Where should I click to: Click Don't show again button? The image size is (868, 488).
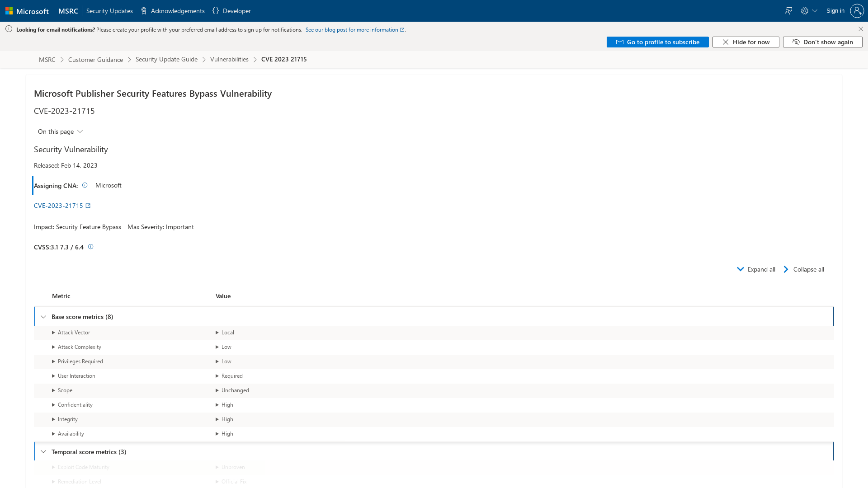pyautogui.click(x=822, y=42)
